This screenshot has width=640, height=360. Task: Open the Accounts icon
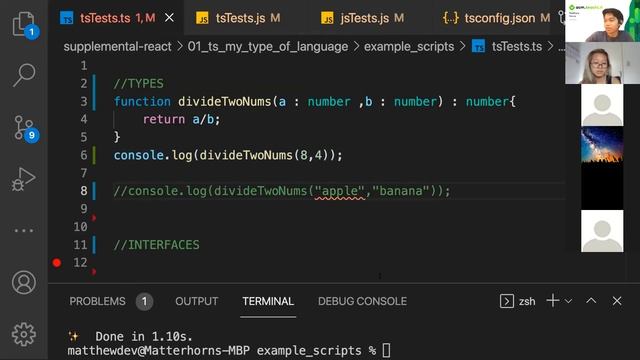24,282
